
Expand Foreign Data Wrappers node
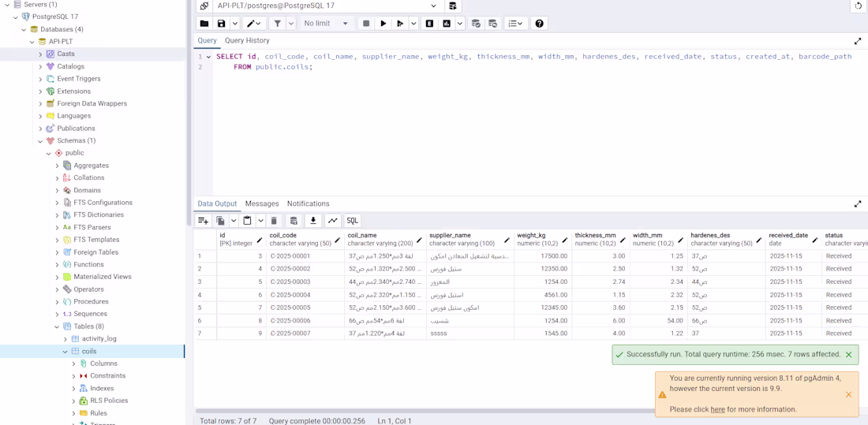40,103
